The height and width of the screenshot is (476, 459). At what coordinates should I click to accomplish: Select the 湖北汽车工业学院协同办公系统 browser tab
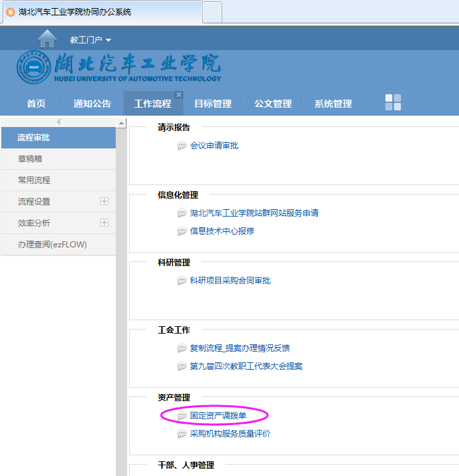(102, 12)
